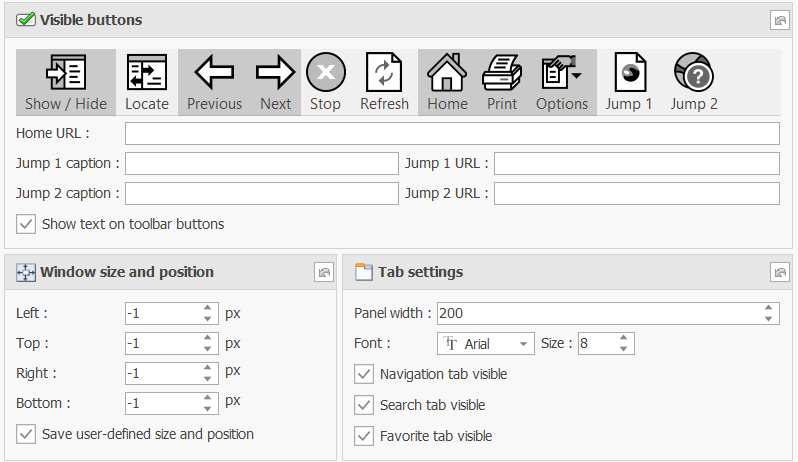The height and width of the screenshot is (462, 798).
Task: Click the Home URL input field
Action: tap(452, 133)
